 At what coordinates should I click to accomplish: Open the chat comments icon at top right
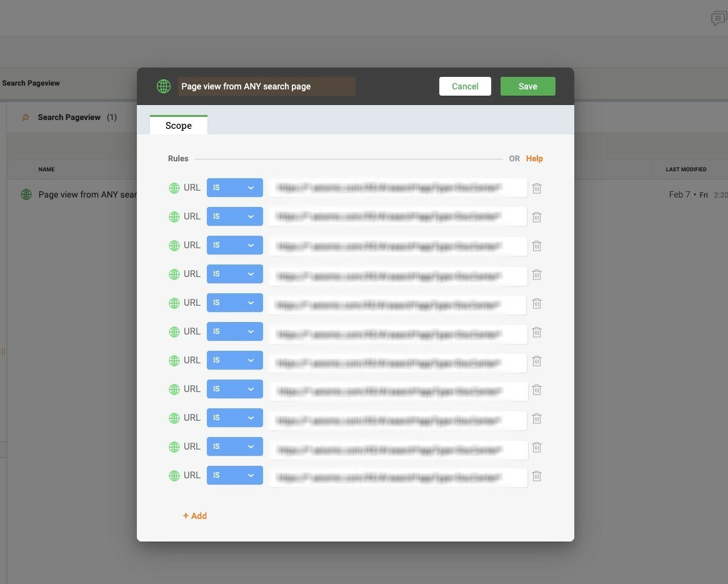(719, 18)
